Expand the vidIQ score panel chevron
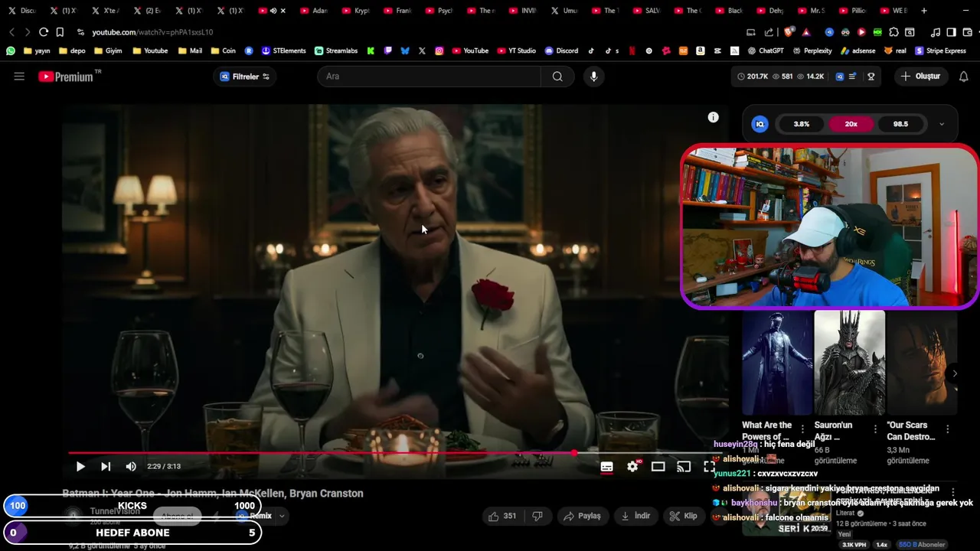Image resolution: width=980 pixels, height=551 pixels. [942, 124]
